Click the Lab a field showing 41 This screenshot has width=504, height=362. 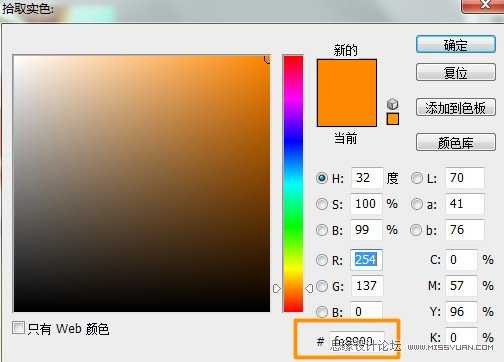click(x=465, y=204)
